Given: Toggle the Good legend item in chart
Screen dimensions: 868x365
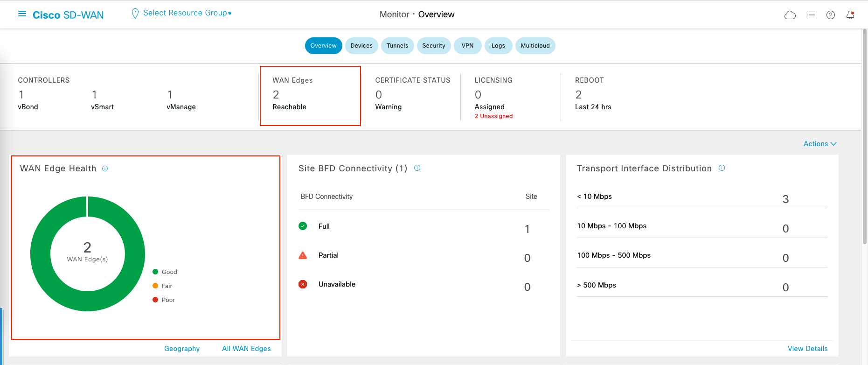Looking at the screenshot, I should point(165,272).
